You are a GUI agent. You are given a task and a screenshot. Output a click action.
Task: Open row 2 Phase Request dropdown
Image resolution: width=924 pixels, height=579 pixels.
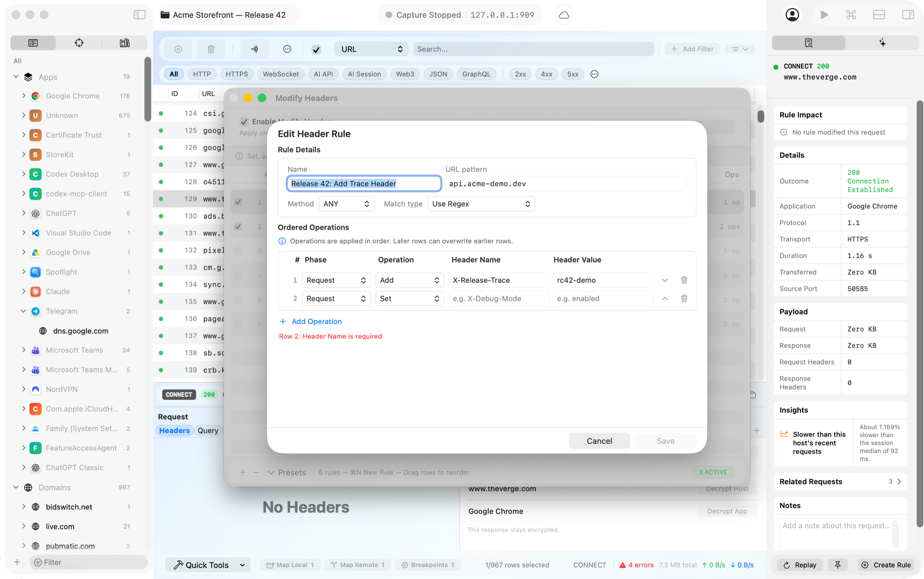coord(336,298)
